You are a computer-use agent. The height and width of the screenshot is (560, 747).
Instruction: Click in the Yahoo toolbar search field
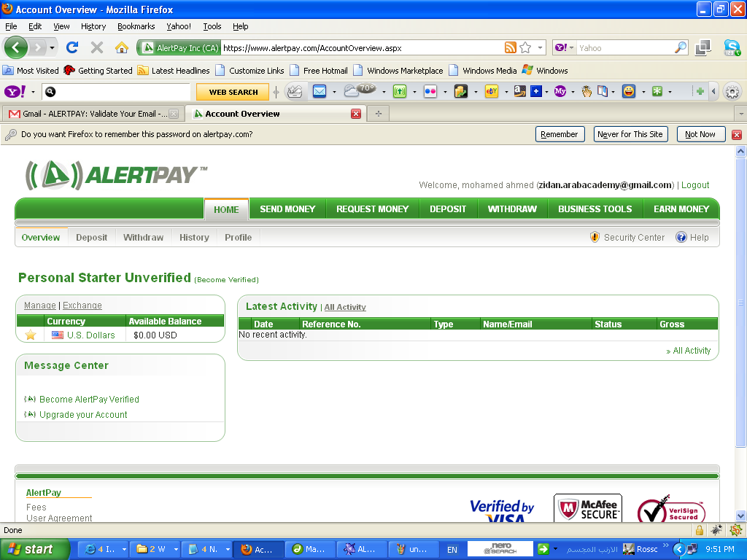pos(117,92)
